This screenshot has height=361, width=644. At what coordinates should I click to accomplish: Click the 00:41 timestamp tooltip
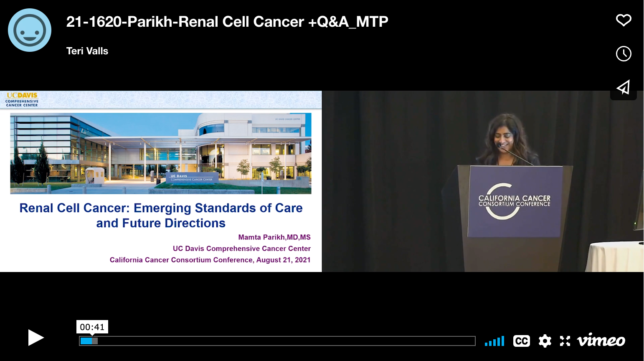click(92, 327)
